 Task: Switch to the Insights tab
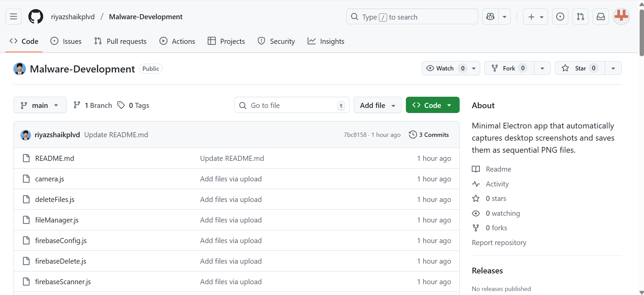tap(326, 41)
